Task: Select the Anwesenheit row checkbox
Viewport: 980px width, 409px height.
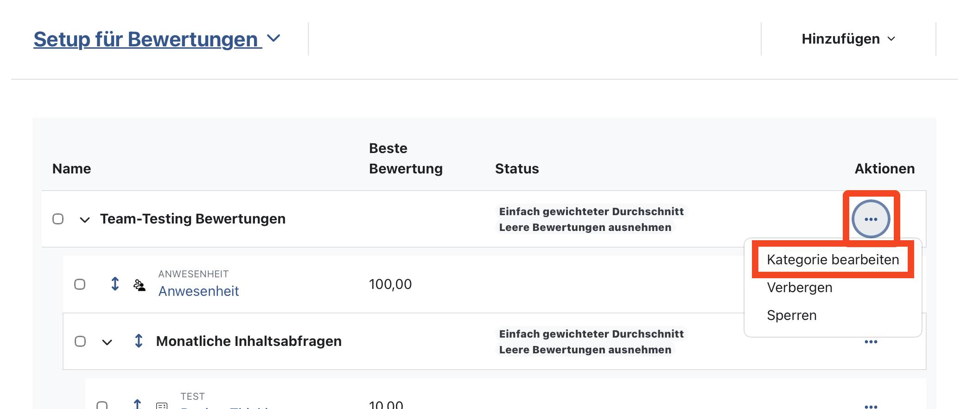Action: [80, 284]
